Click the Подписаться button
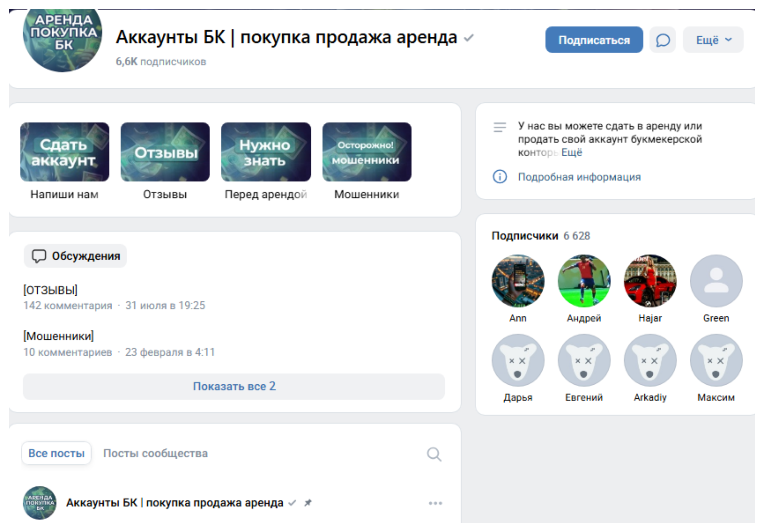This screenshot has height=532, width=764. coord(594,40)
